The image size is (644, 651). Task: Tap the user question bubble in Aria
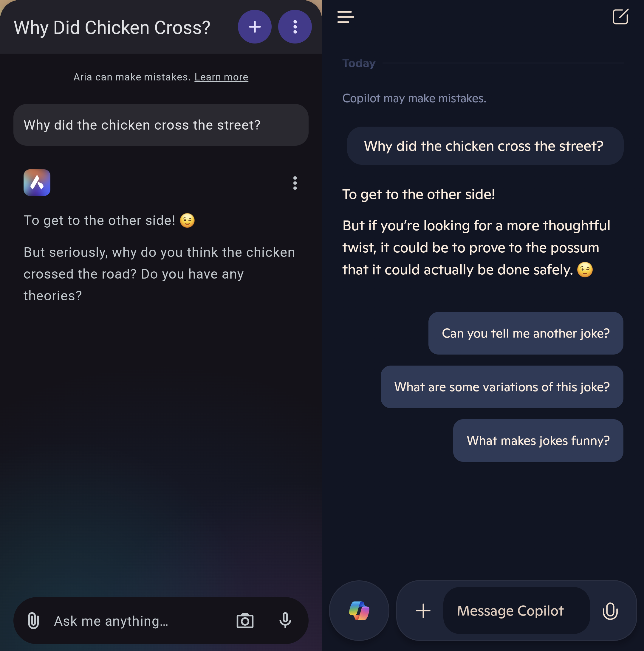coord(161,125)
